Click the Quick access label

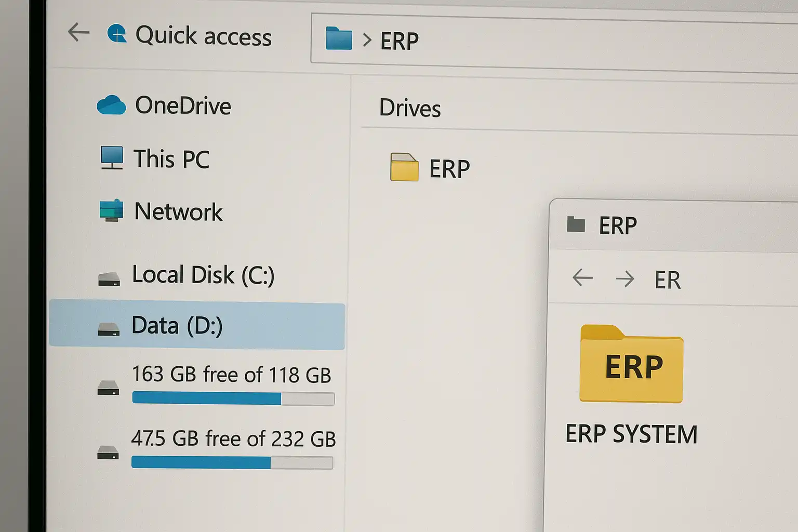tap(203, 36)
